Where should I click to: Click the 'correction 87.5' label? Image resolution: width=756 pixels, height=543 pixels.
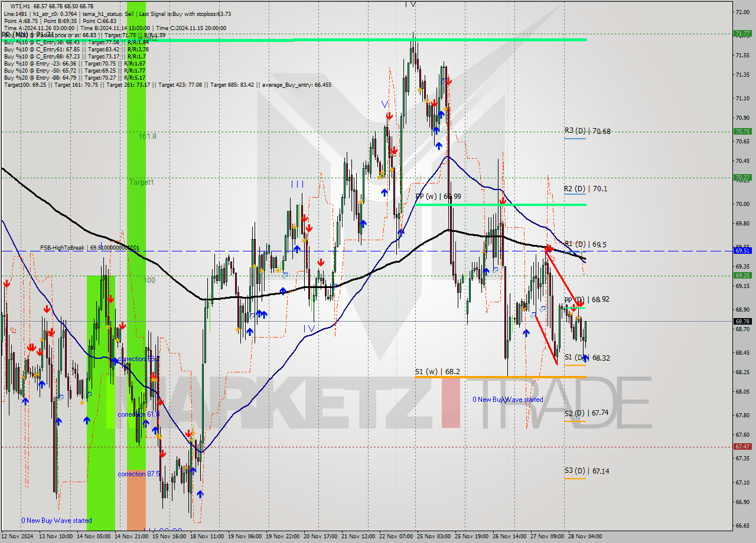point(138,474)
